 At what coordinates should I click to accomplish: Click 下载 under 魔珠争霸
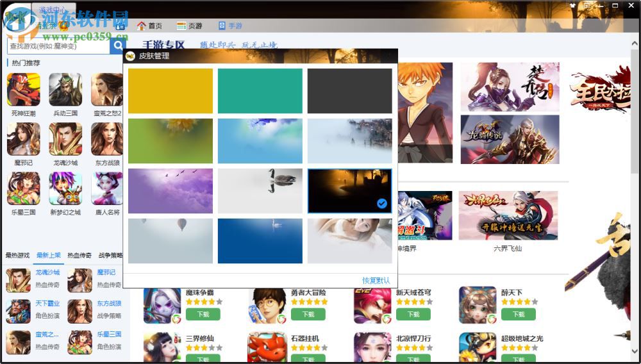tap(203, 314)
